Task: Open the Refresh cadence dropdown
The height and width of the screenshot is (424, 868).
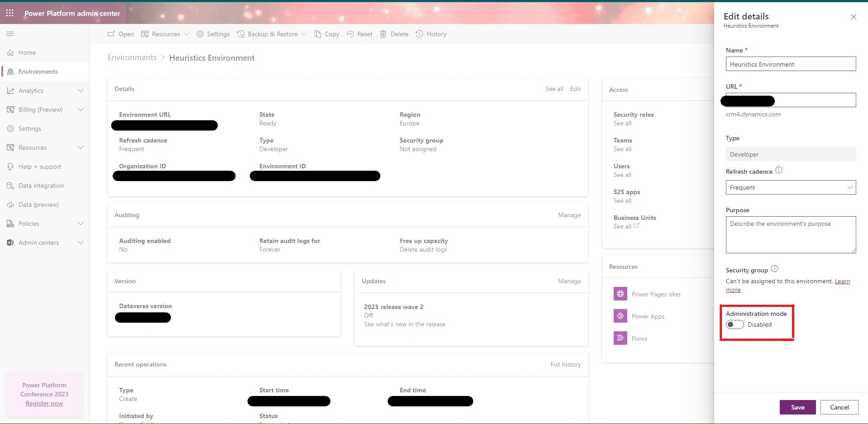Action: coord(791,187)
